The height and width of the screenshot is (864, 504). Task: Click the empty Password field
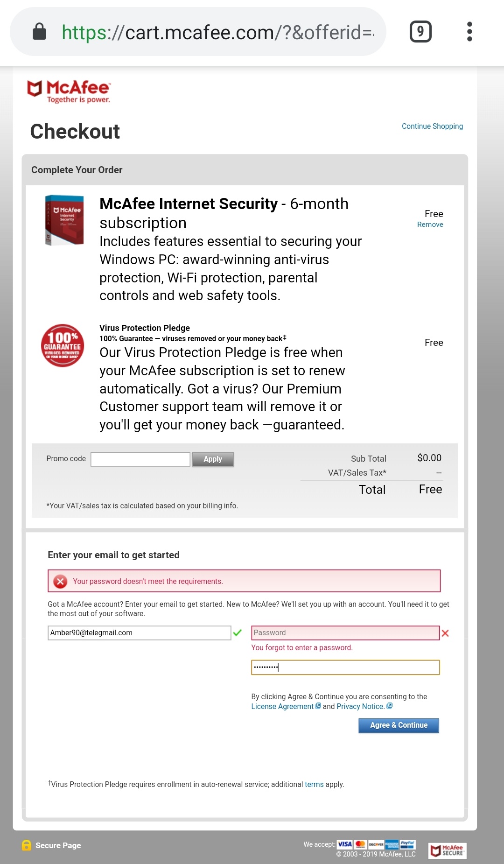coord(345,633)
